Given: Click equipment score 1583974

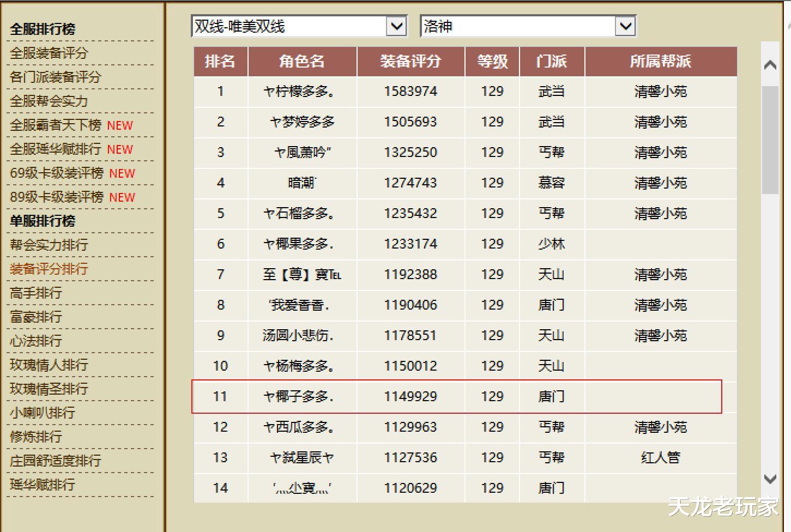Looking at the screenshot, I should (x=410, y=92).
